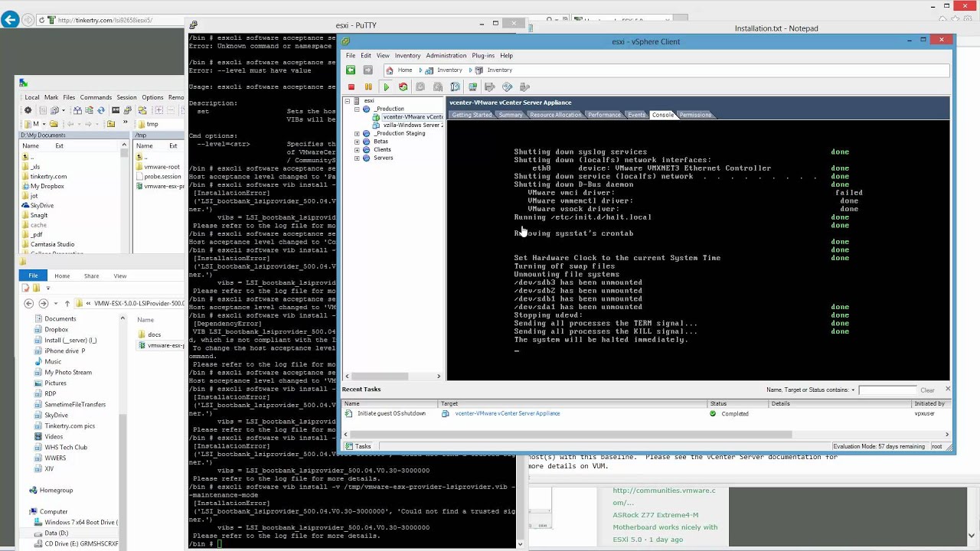Click the red Power Off button in vSphere
The height and width of the screenshot is (551, 980).
[351, 87]
